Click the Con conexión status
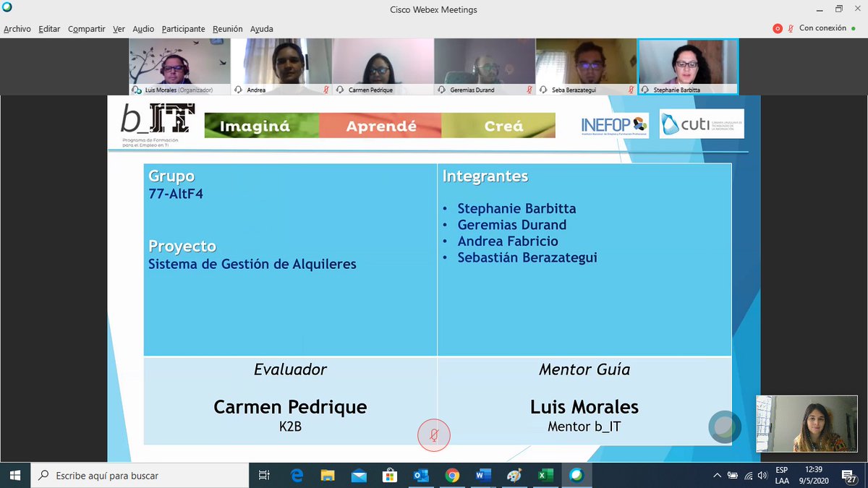 [x=822, y=28]
